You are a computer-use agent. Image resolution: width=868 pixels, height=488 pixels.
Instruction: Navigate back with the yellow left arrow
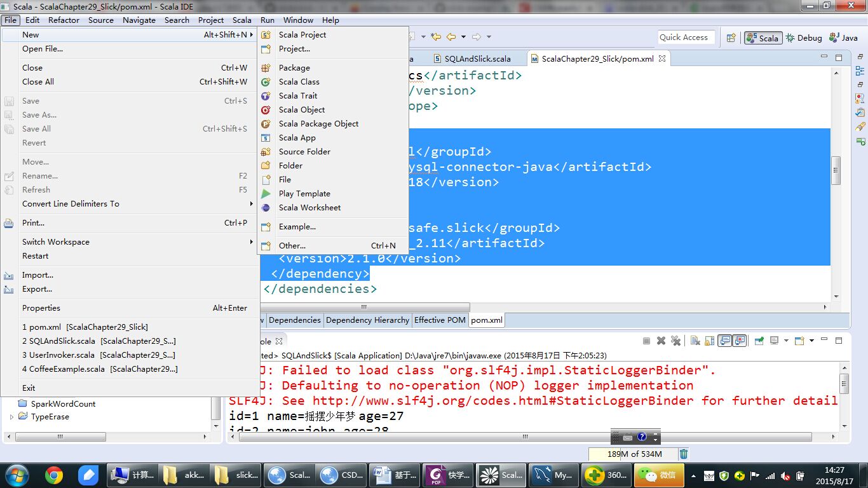click(x=451, y=37)
